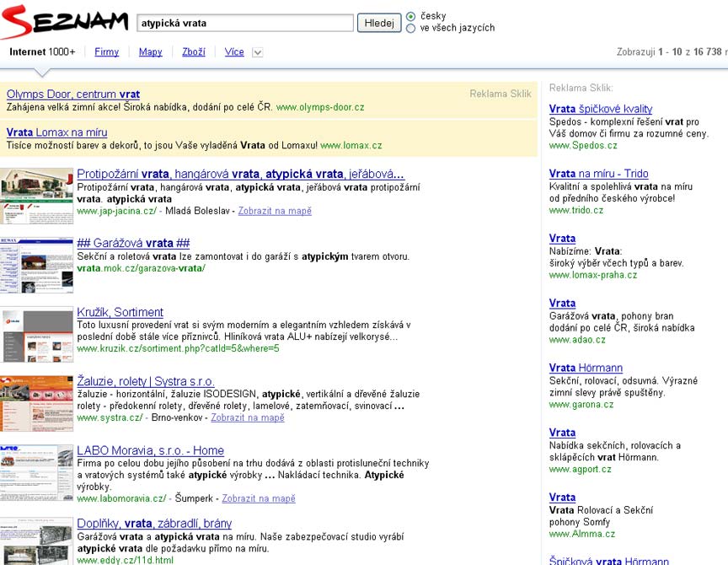Open the "Doplňky, vrata, zábradlí, brány" result

tap(154, 524)
